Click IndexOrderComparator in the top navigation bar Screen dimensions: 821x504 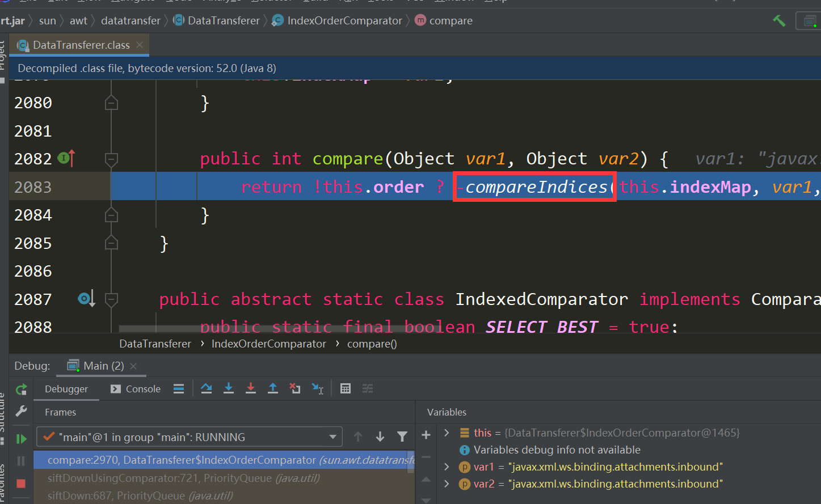click(344, 21)
